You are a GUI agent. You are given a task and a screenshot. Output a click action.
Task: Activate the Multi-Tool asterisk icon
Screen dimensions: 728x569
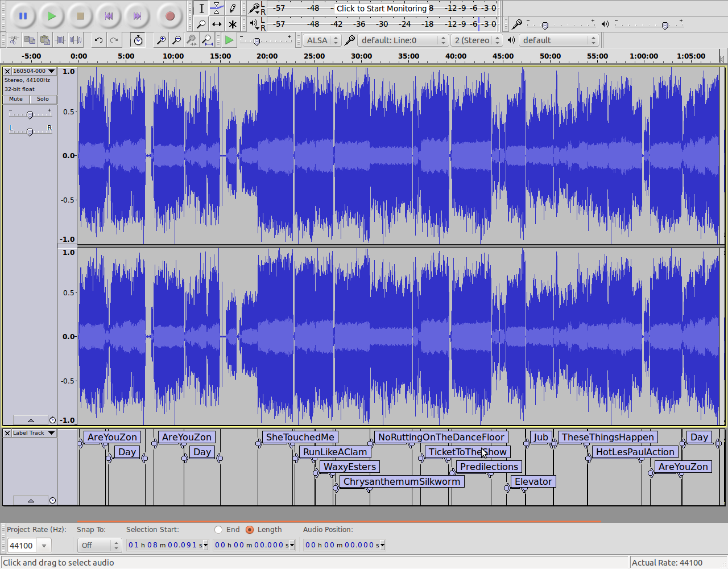coord(232,24)
